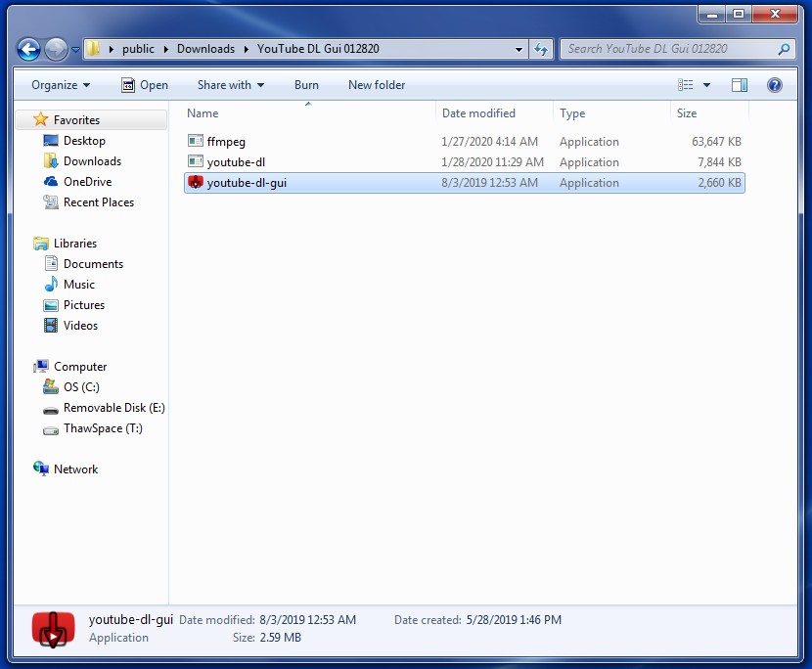Image resolution: width=812 pixels, height=669 pixels.
Task: Open the Organize menu
Action: (x=61, y=85)
